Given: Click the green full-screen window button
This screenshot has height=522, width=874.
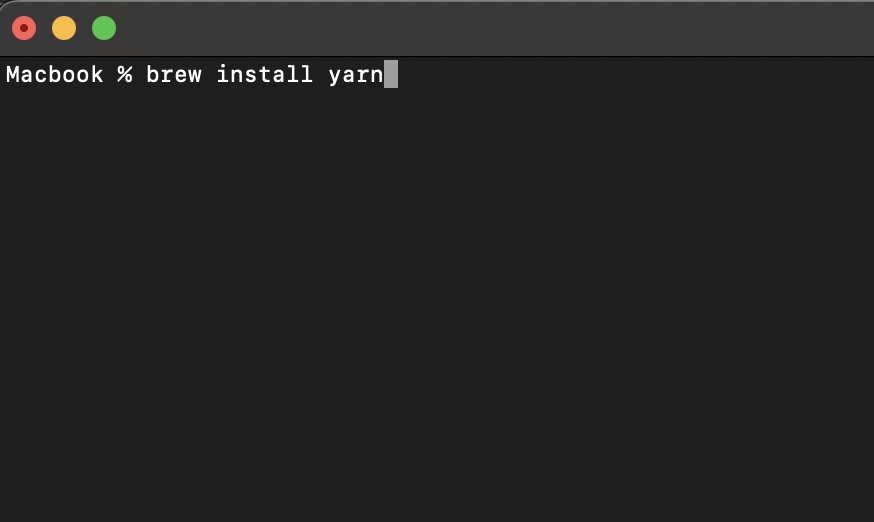Looking at the screenshot, I should [104, 28].
